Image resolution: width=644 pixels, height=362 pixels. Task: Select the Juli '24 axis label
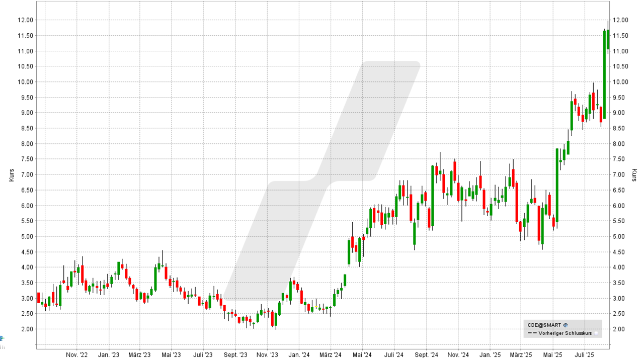tap(393, 354)
